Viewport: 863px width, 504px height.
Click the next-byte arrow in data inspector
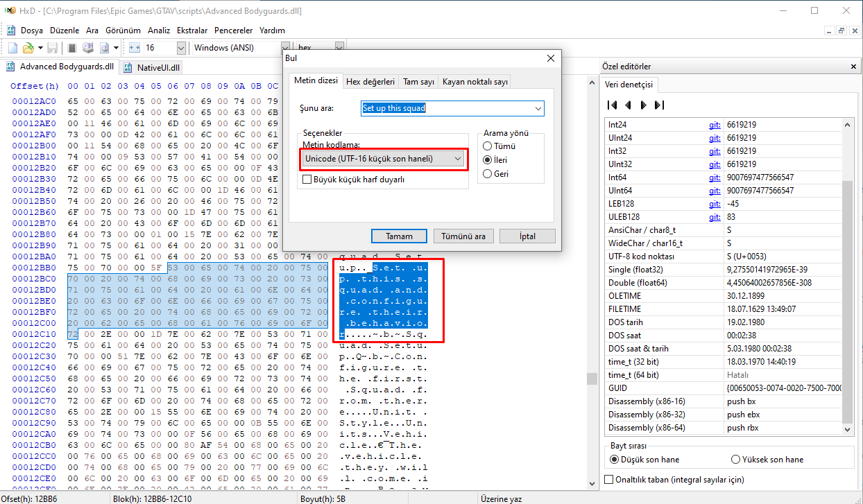[x=644, y=105]
